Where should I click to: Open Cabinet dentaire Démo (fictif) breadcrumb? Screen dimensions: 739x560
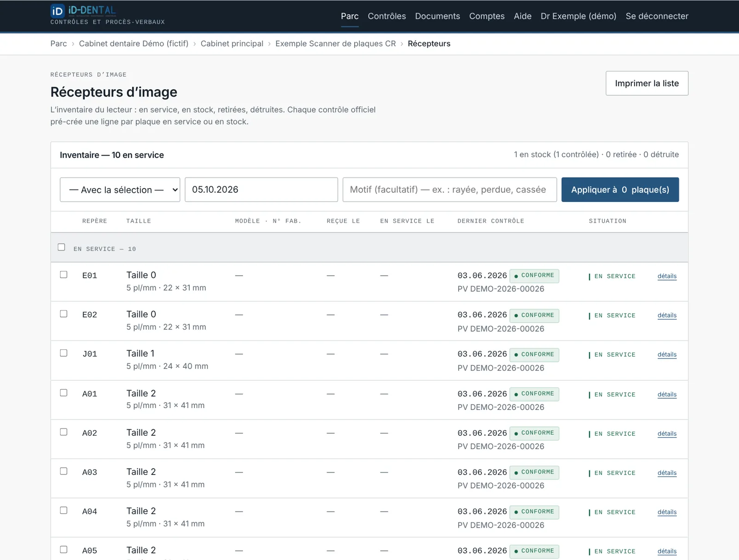pos(133,43)
